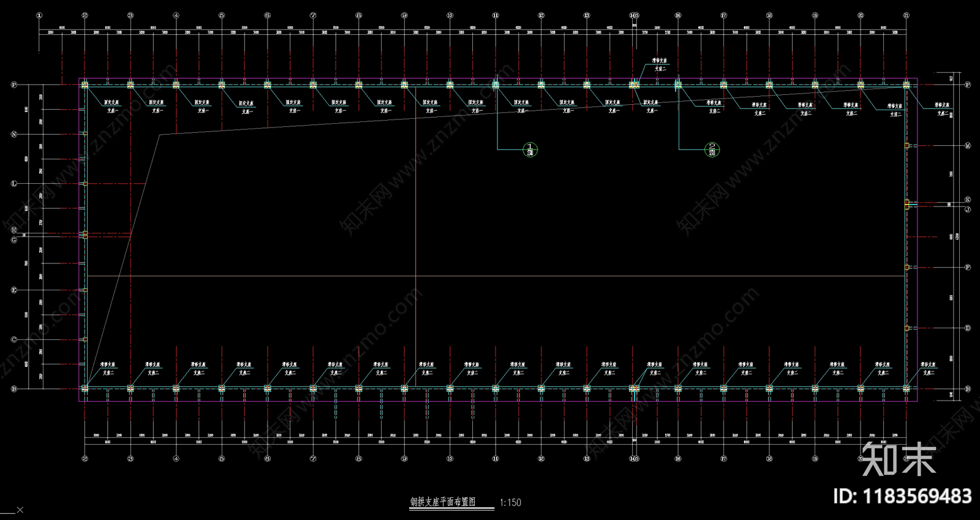The image size is (980, 520).
Task: Select lower axis bubble 7 below the plan
Action: [313, 458]
